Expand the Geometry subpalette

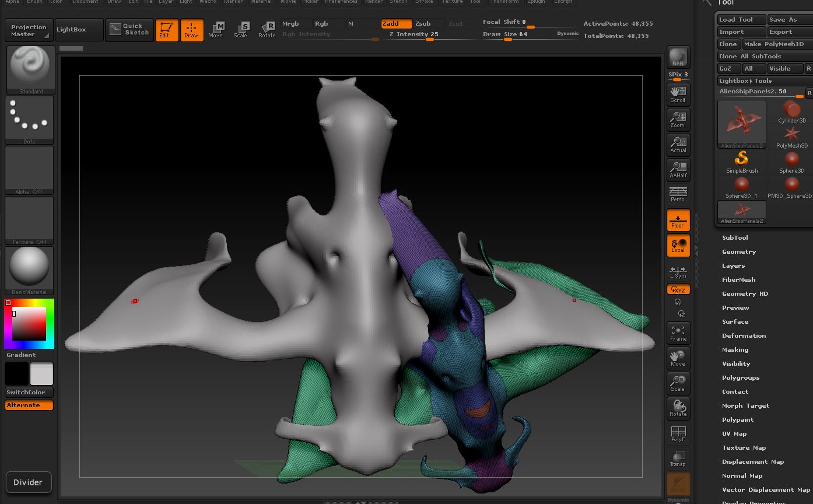tap(739, 251)
